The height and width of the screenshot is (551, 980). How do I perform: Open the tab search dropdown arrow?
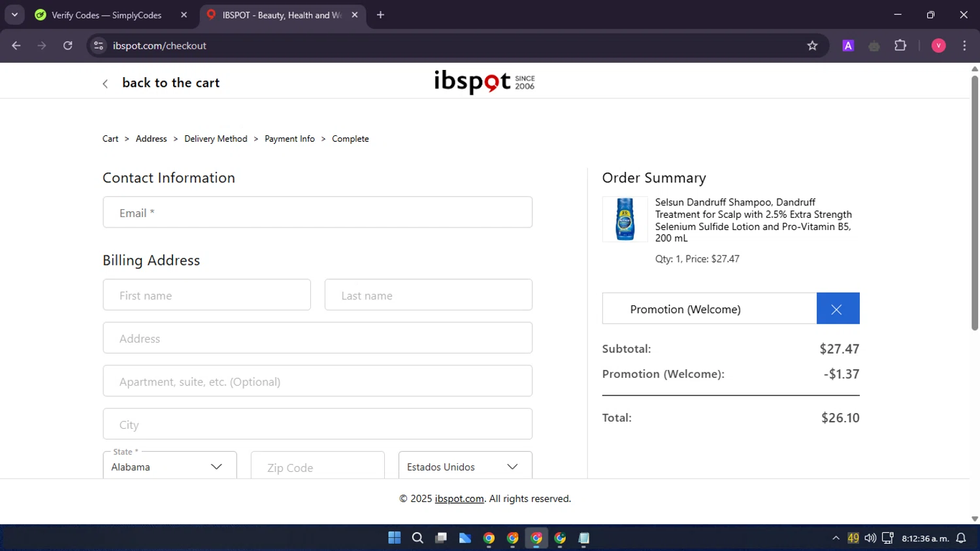[x=14, y=15]
